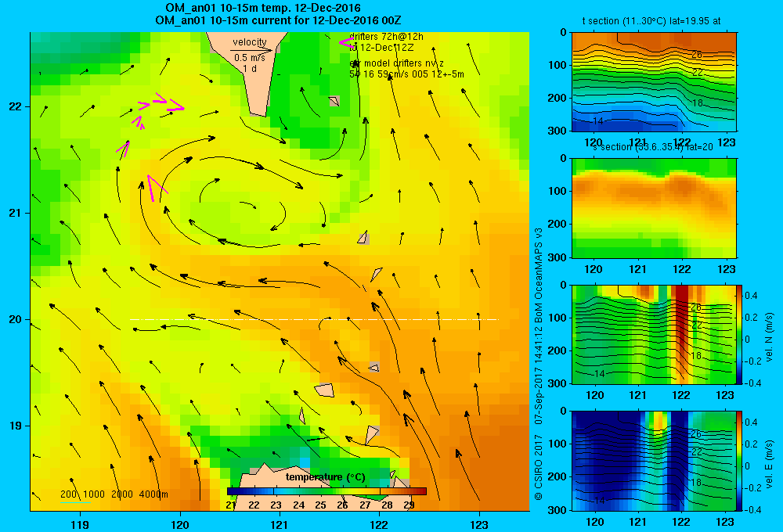Click the "4000m" depth contour legend value
This screenshot has width=783, height=532.
tap(153, 494)
